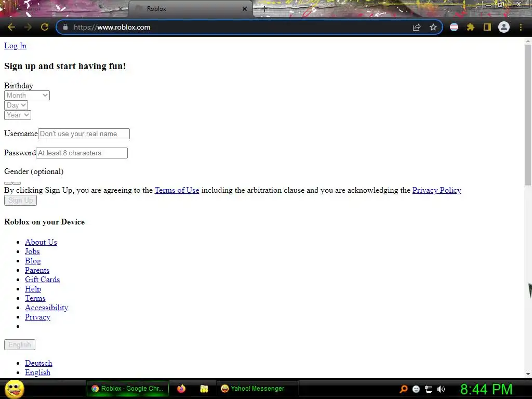The image size is (532, 399).
Task: Open the smiley-face Start menu
Action: (x=14, y=389)
